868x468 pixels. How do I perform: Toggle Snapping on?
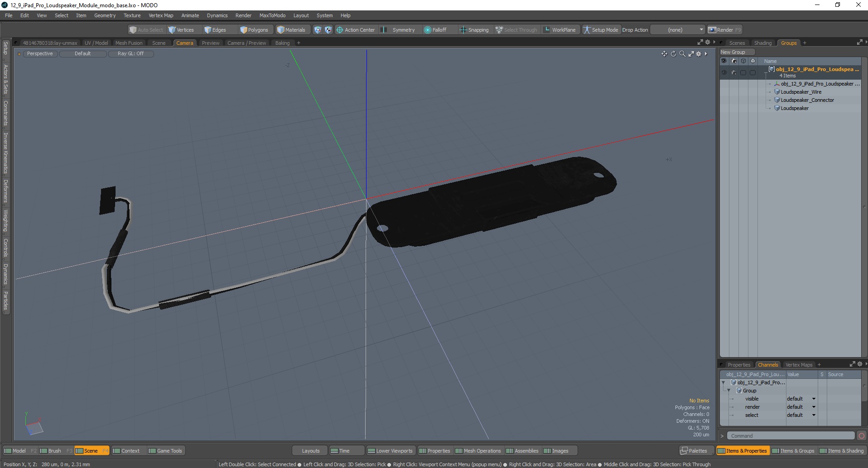[474, 30]
